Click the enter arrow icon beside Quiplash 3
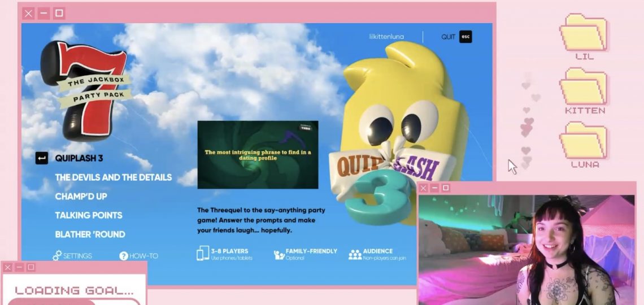Image resolution: width=644 pixels, height=305 pixels. [42, 158]
